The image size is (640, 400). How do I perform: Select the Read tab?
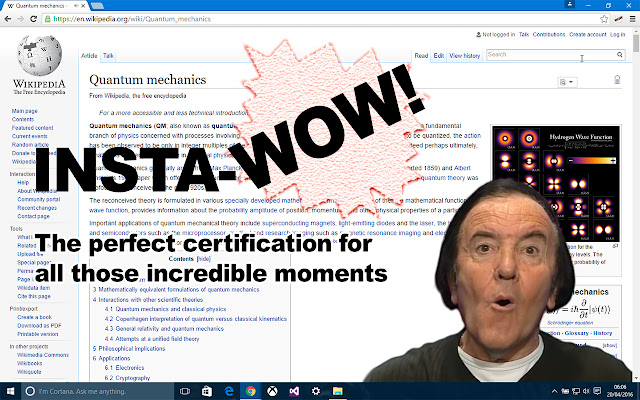(x=421, y=56)
